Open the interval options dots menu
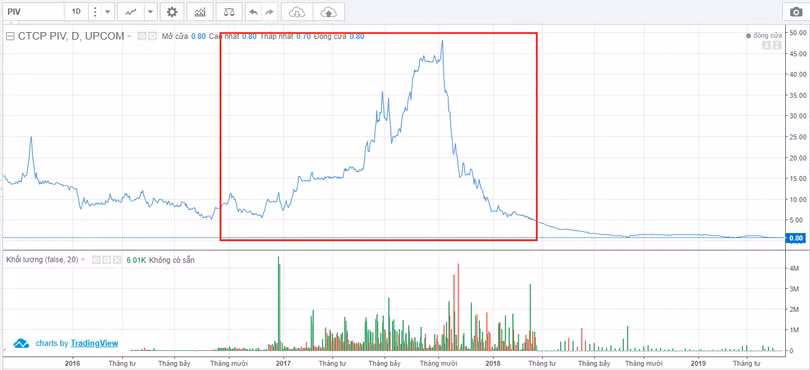 pyautogui.click(x=95, y=11)
